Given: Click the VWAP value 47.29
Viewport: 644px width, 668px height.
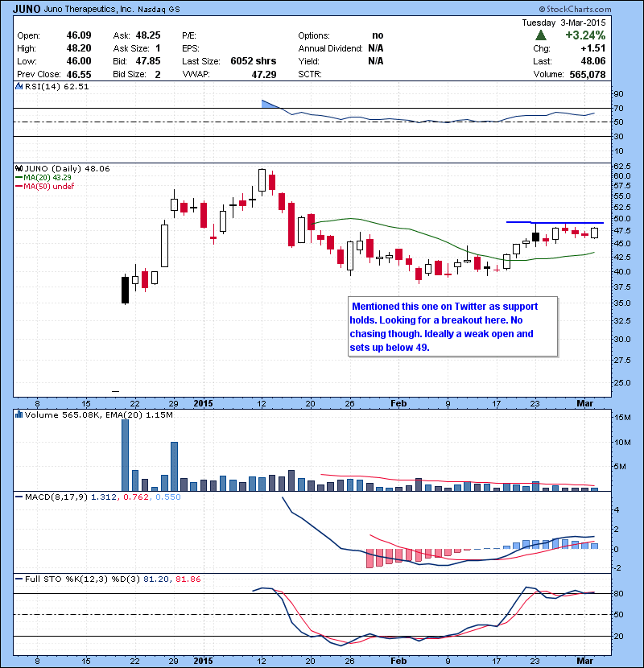Looking at the screenshot, I should (264, 74).
